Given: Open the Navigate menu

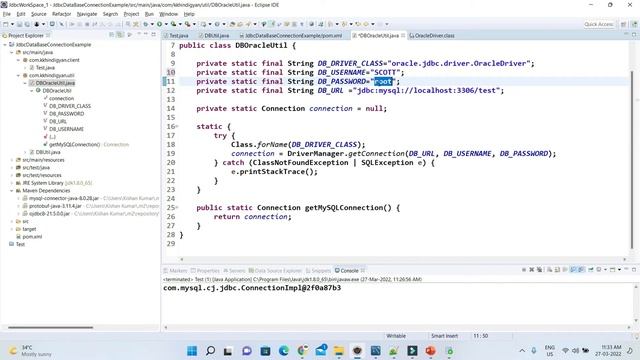Looking at the screenshot, I should click(87, 14).
